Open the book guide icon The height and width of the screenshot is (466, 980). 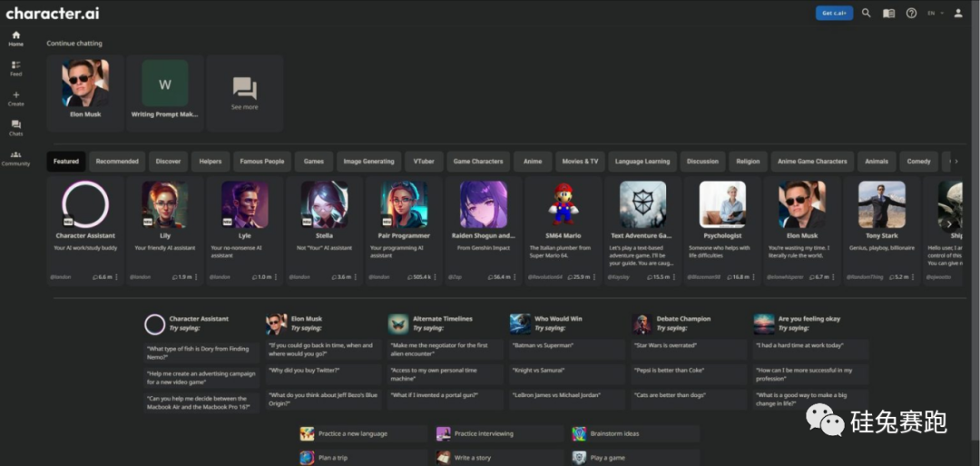click(x=888, y=13)
